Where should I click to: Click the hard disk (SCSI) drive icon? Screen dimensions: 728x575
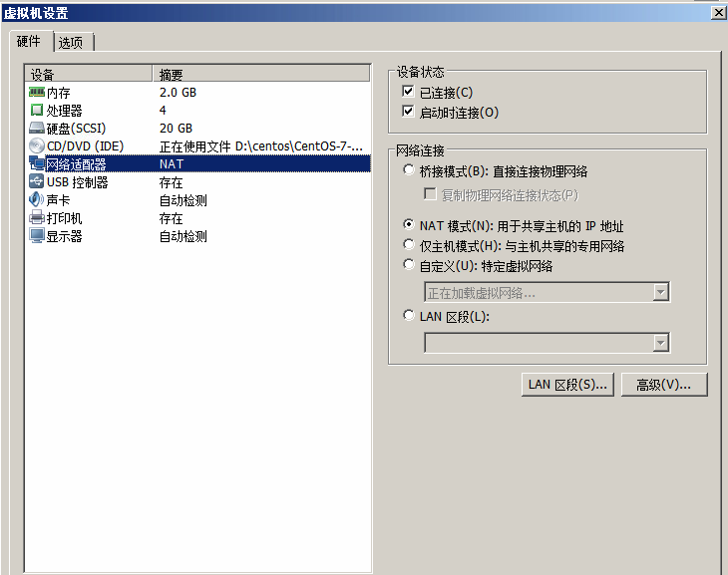tap(37, 128)
